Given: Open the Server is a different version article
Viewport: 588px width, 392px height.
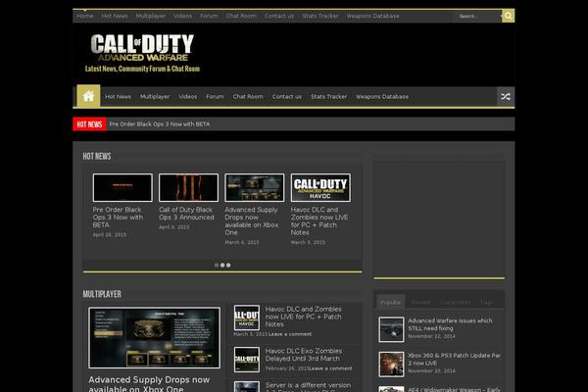Looking at the screenshot, I should click(x=308, y=387).
